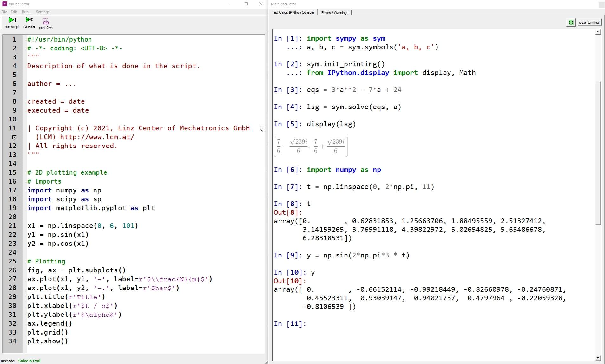Viewport: 605px width, 364px height.
Task: Open the Edit menu
Action: pyautogui.click(x=14, y=12)
